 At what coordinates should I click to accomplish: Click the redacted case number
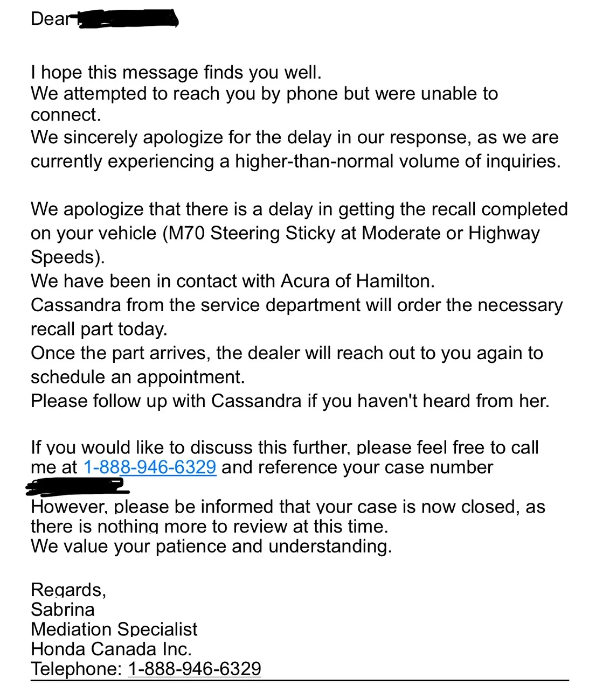tap(78, 487)
